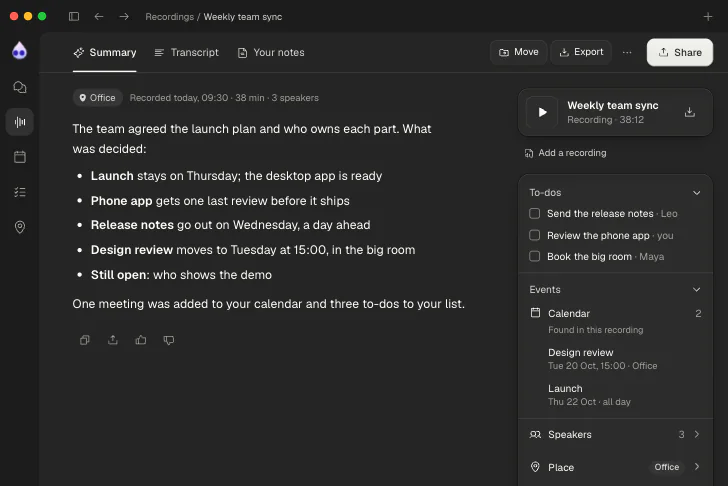
Task: Give the summary a thumbs down
Action: (169, 340)
